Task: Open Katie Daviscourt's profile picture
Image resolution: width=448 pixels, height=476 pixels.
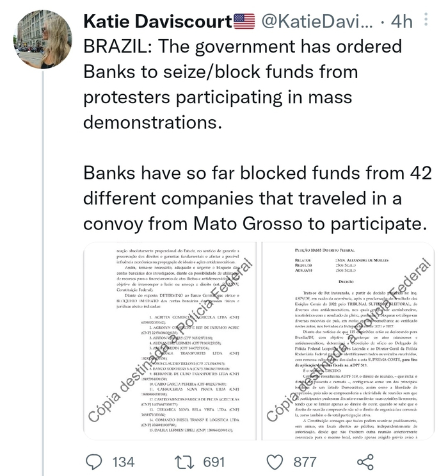Action: 42,39
